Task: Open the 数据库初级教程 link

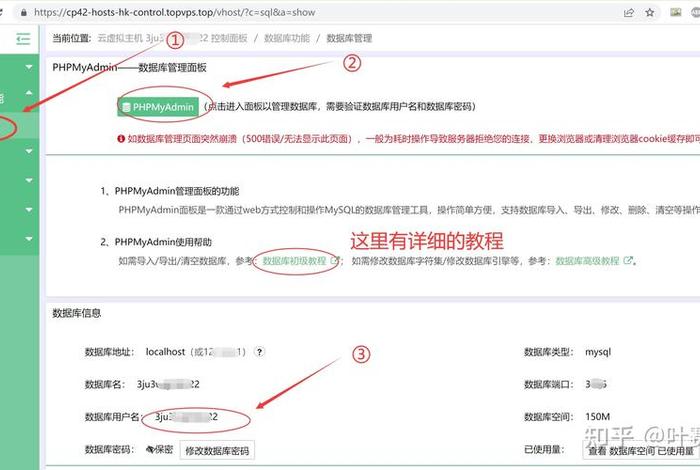Action: [294, 261]
